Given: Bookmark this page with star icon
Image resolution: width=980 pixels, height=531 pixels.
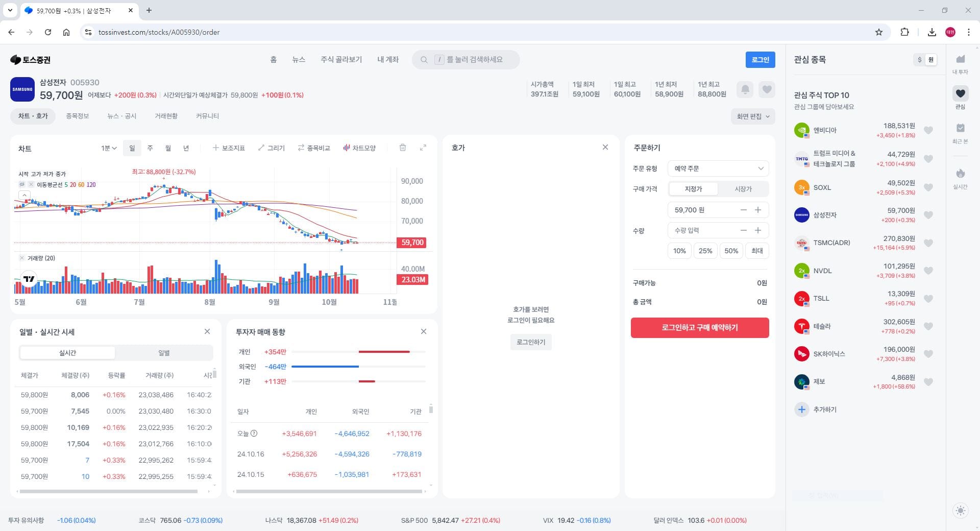Looking at the screenshot, I should (x=878, y=32).
